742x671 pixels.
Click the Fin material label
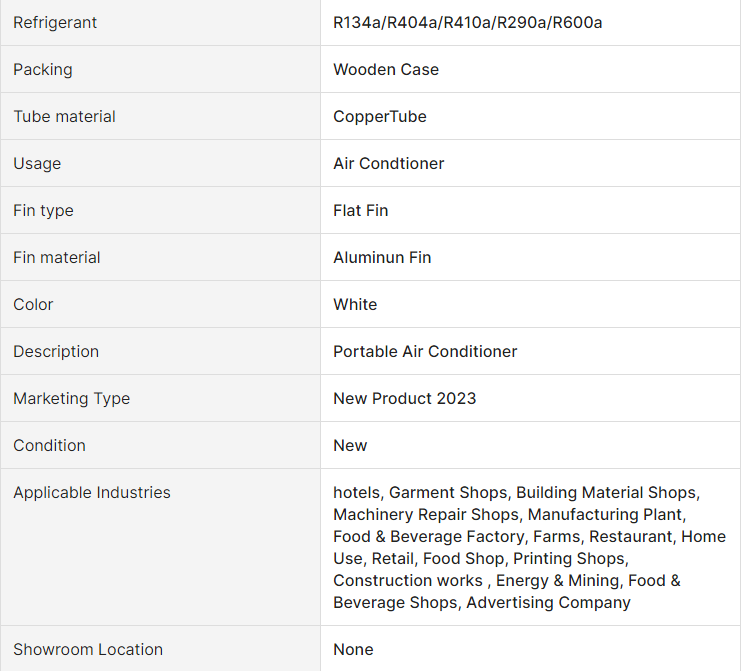[57, 257]
